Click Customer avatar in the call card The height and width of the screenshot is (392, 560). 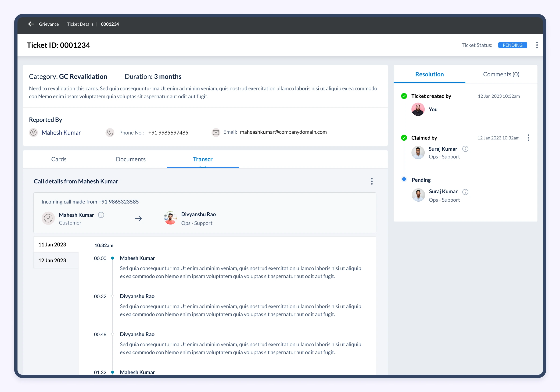tap(48, 218)
